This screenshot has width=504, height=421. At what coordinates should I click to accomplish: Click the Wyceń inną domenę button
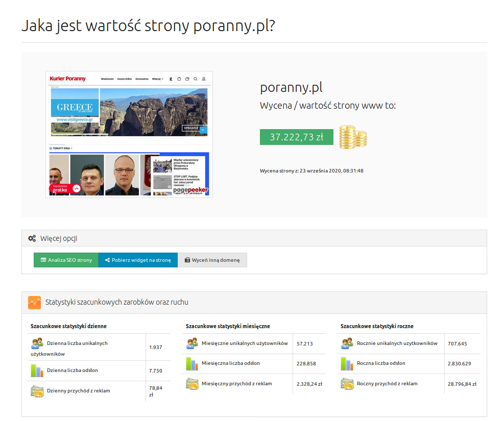212,260
